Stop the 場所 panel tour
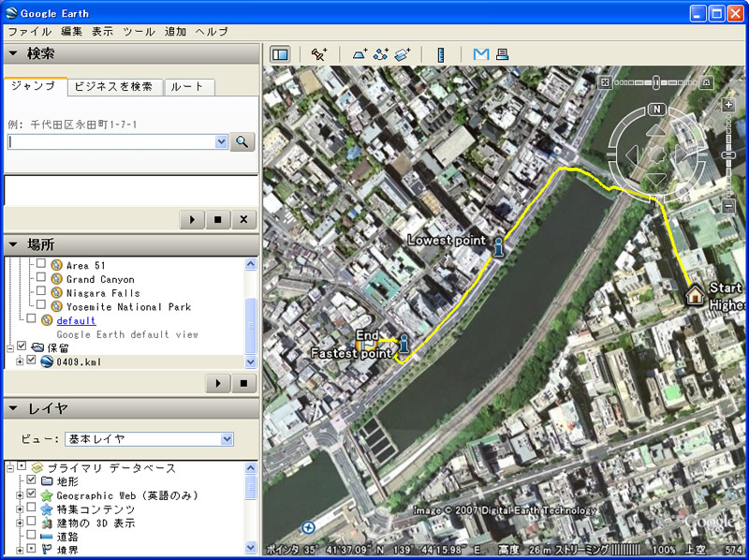This screenshot has height=560, width=749. 243,383
